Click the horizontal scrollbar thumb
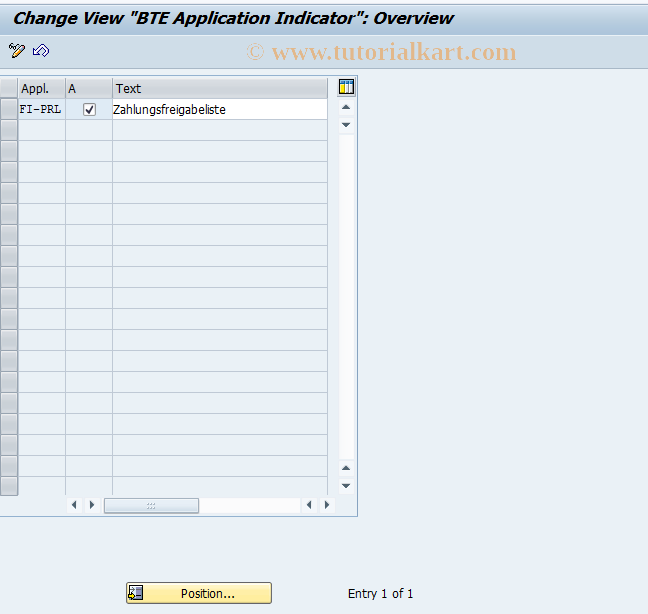Viewport: 648px width, 614px height. click(151, 506)
